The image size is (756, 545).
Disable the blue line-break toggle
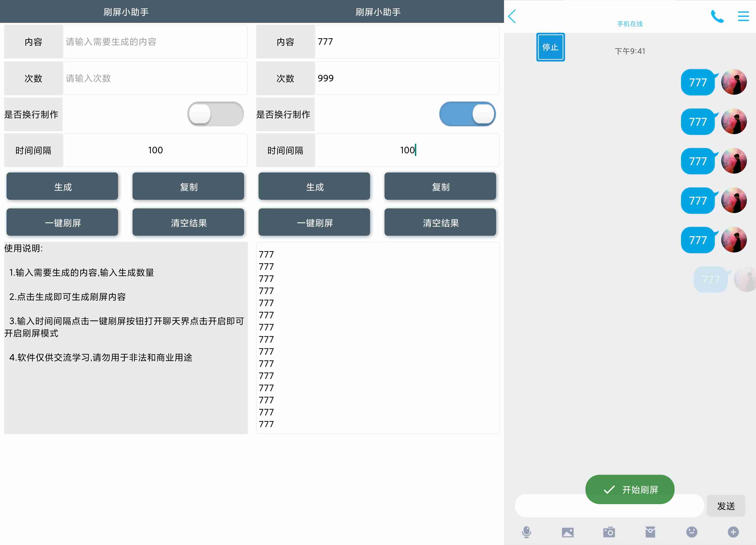pos(467,114)
